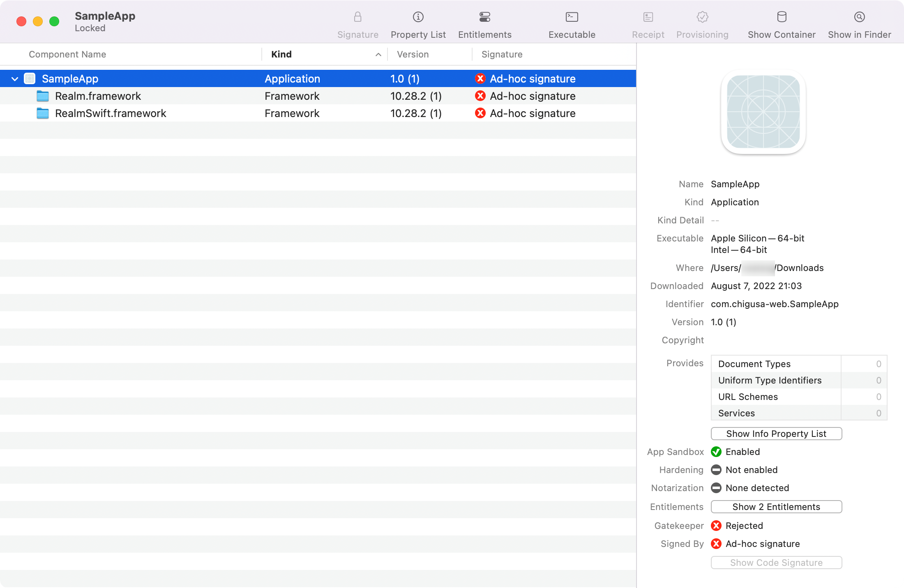Click the Framework kind cell for RealmSwift.framework

coord(292,113)
